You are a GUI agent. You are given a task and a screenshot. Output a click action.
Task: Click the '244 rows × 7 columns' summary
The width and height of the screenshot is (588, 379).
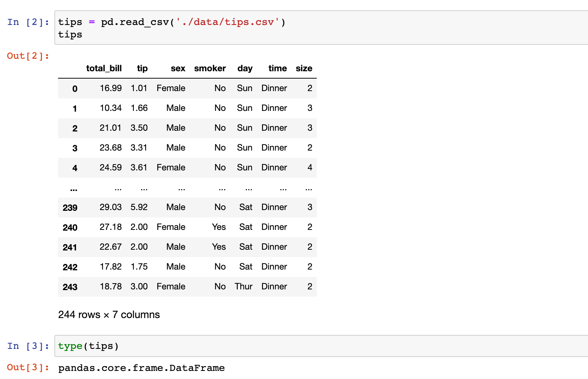point(109,315)
